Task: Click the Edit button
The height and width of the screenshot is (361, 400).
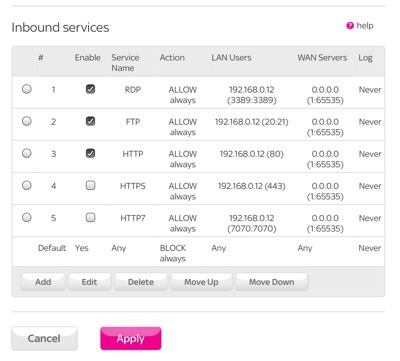Action: click(x=89, y=282)
